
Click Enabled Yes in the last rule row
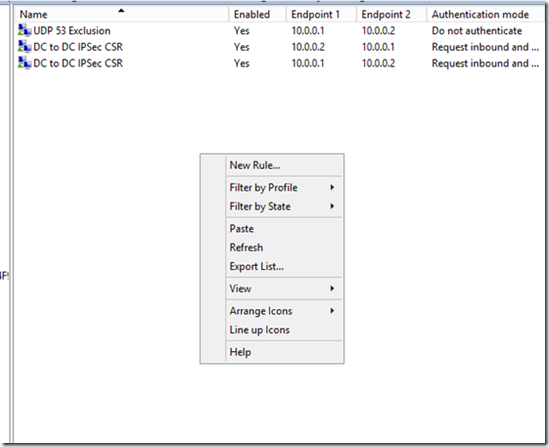click(242, 63)
